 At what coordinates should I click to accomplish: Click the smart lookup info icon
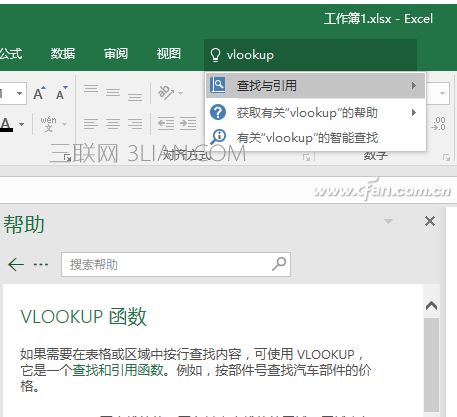coord(218,137)
